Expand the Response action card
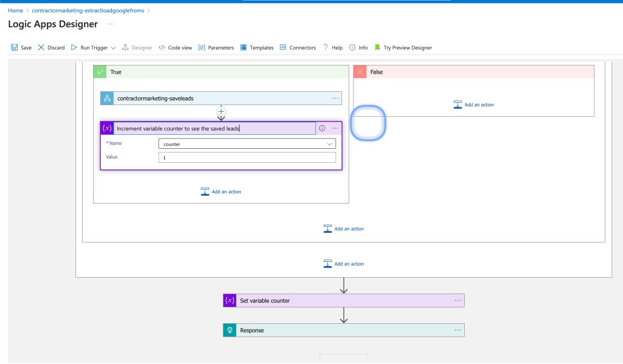This screenshot has height=364, width=623. (x=344, y=330)
